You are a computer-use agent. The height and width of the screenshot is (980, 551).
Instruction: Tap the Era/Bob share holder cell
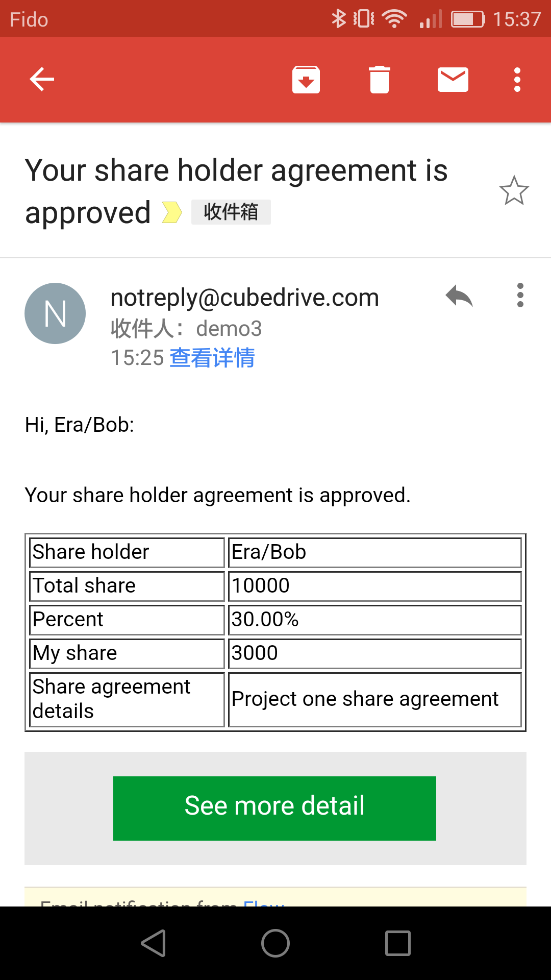pos(375,553)
